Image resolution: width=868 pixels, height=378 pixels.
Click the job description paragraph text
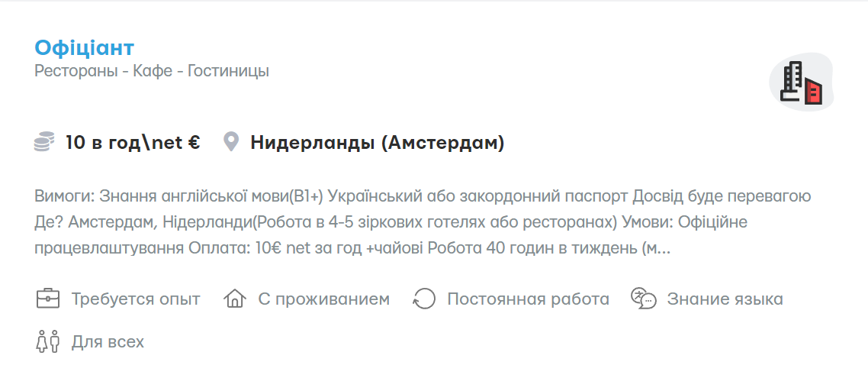[x=422, y=222]
